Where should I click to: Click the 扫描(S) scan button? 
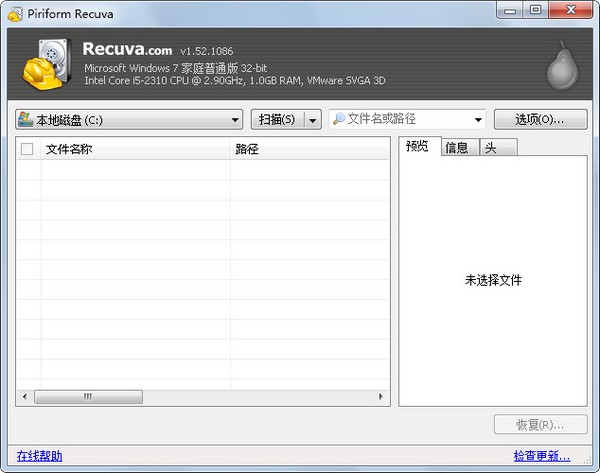pos(276,120)
